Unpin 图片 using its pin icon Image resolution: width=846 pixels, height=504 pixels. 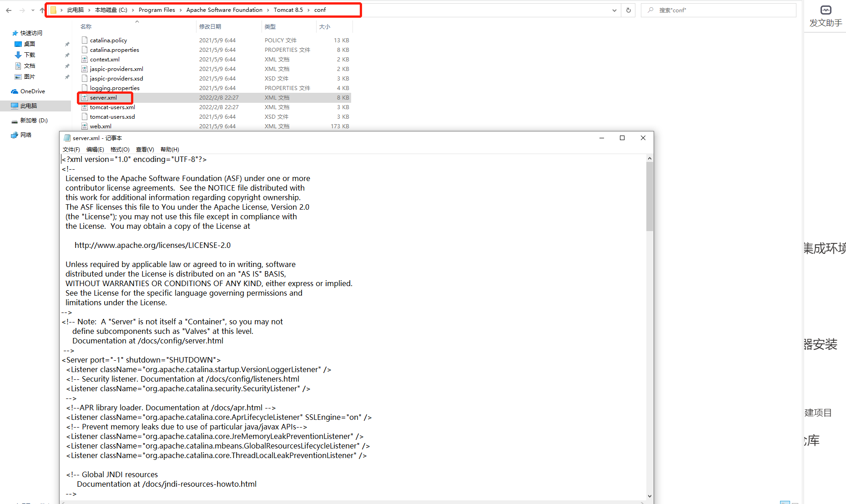click(x=67, y=77)
